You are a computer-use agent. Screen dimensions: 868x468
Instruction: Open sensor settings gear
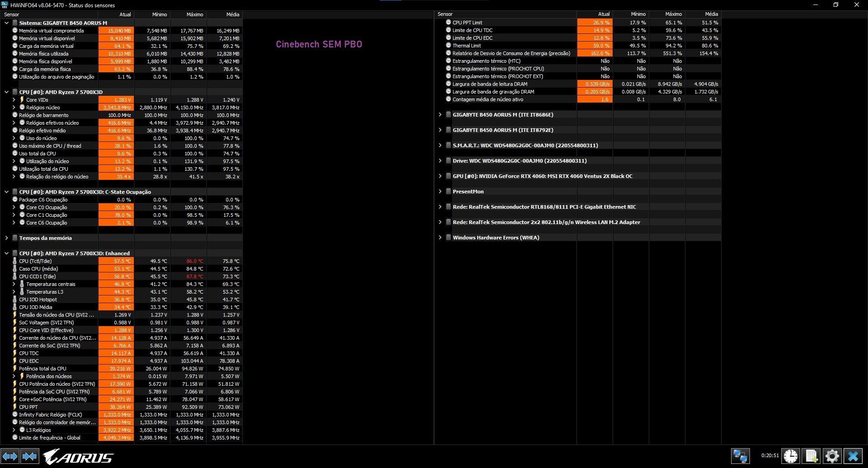click(x=832, y=456)
